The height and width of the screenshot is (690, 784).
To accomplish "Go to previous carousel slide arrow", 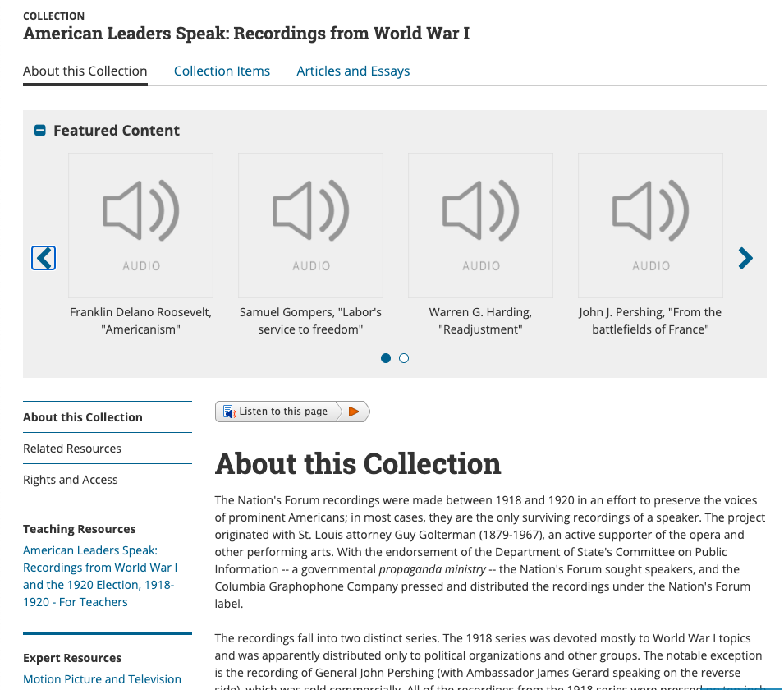I will (x=44, y=258).
